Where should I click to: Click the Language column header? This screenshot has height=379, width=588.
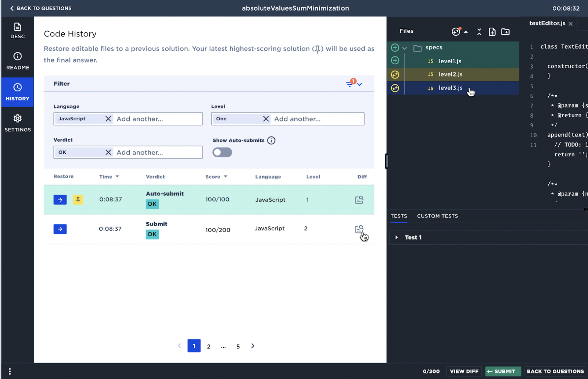pyautogui.click(x=268, y=177)
